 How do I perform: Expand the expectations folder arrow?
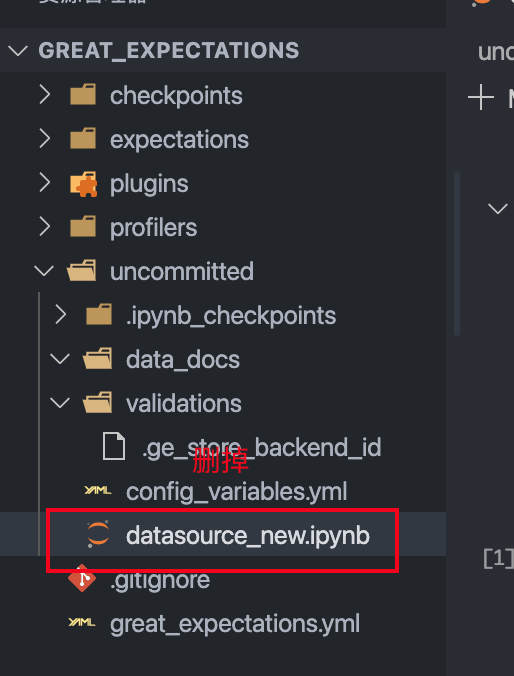[x=45, y=139]
